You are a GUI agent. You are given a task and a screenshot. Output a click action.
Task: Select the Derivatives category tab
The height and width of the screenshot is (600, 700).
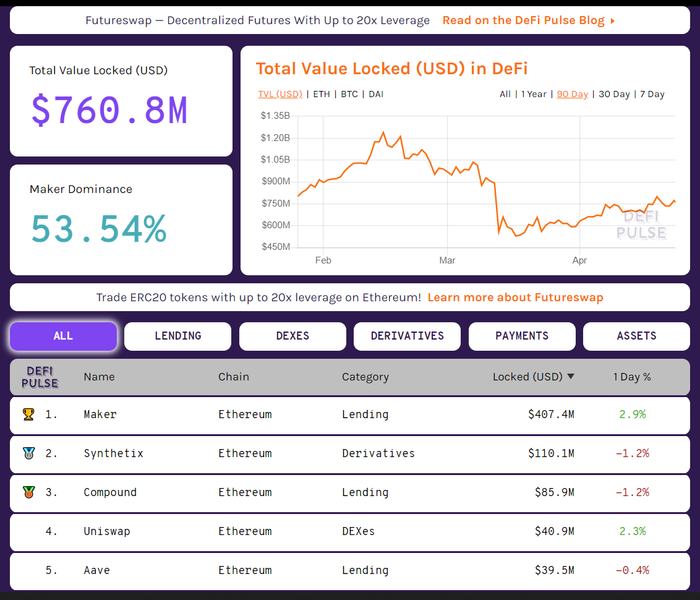[407, 336]
